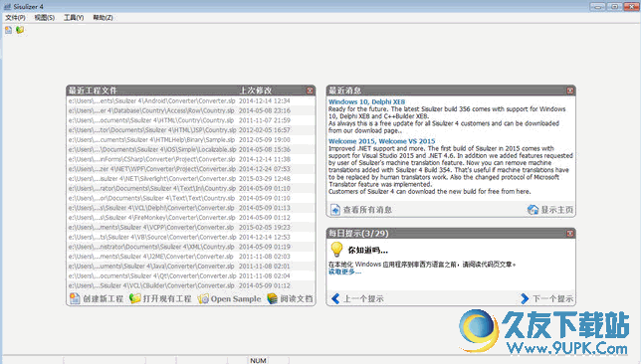Image resolution: width=641 pixels, height=364 pixels.
Task: Click the 读取更多... link
Action: click(x=344, y=272)
